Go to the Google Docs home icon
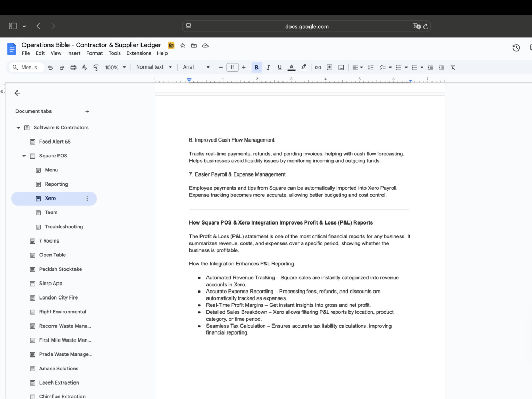The width and height of the screenshot is (532, 399). coord(12,48)
